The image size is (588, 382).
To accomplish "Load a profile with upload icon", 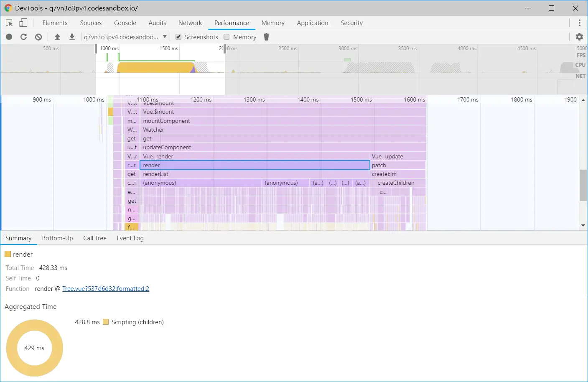I will pos(58,37).
